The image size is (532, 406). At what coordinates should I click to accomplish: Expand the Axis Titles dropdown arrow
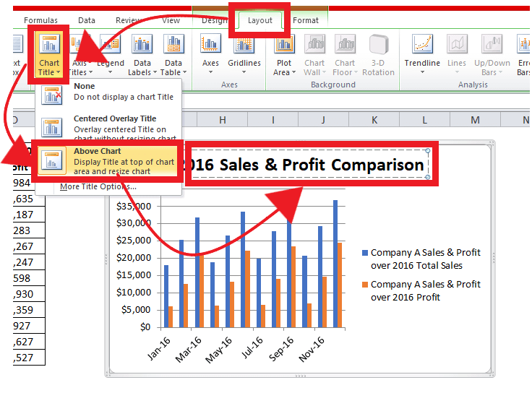point(90,72)
